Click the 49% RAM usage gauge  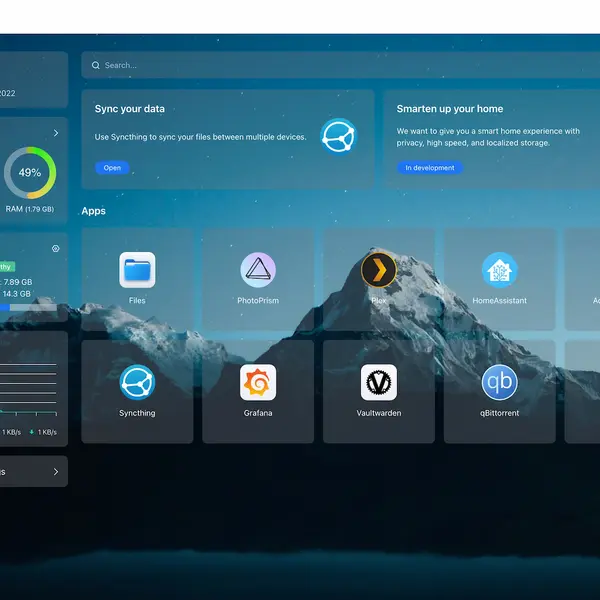30,173
